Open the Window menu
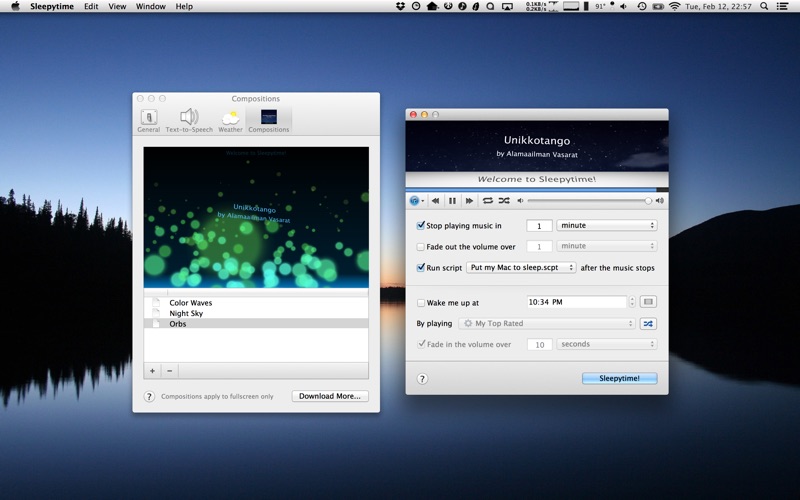The height and width of the screenshot is (500, 800). [x=151, y=6]
